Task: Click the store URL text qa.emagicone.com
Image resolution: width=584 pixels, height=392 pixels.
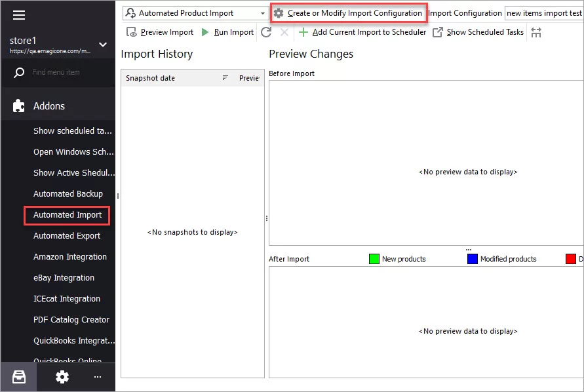Action: point(50,51)
